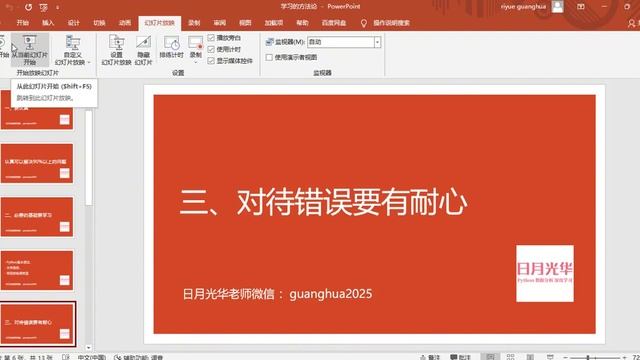
Task: Click the zoom out minus button
Action: pos(566,357)
